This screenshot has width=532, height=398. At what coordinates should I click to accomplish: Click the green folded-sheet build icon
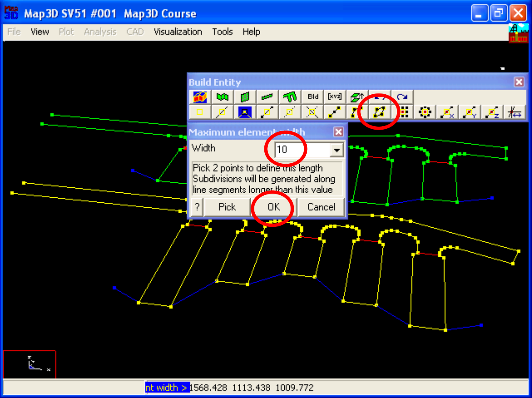(x=222, y=97)
